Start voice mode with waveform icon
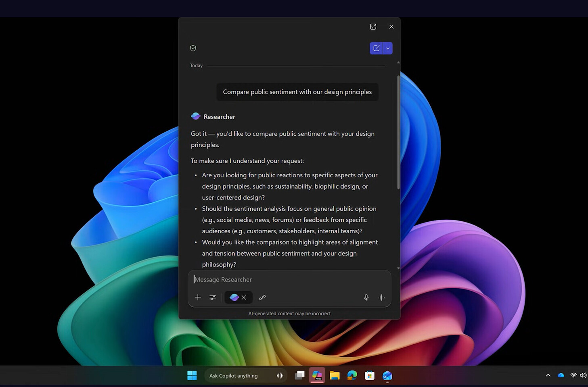 point(381,298)
